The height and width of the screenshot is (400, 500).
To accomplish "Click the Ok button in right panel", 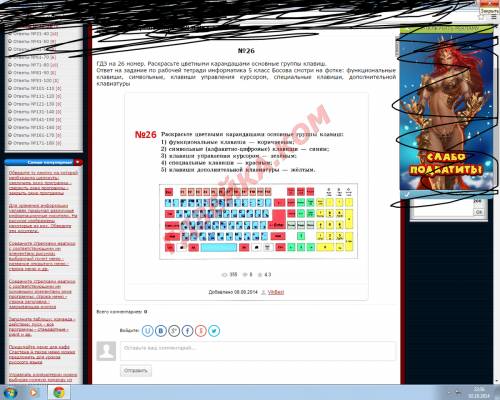I will click(479, 212).
